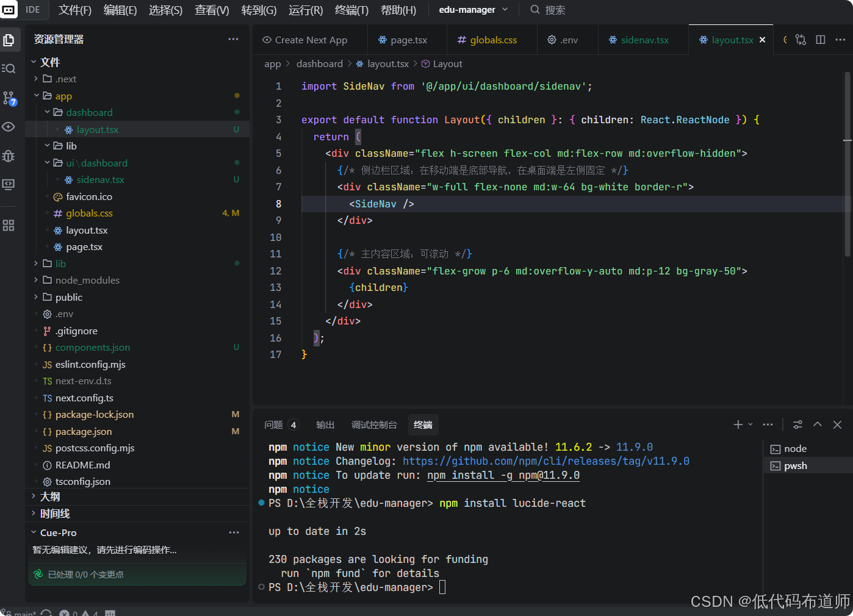Open the 选择(S) menu
The width and height of the screenshot is (853, 616).
165,10
